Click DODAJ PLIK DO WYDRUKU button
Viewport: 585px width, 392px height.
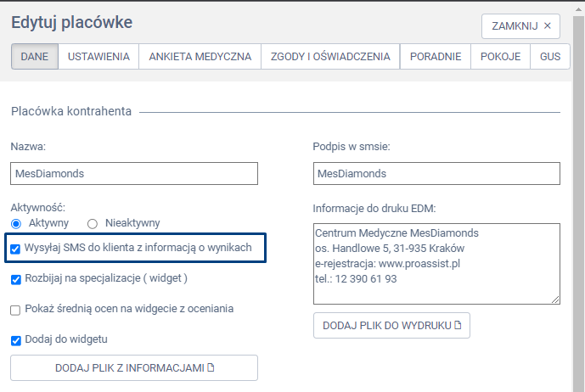(391, 325)
